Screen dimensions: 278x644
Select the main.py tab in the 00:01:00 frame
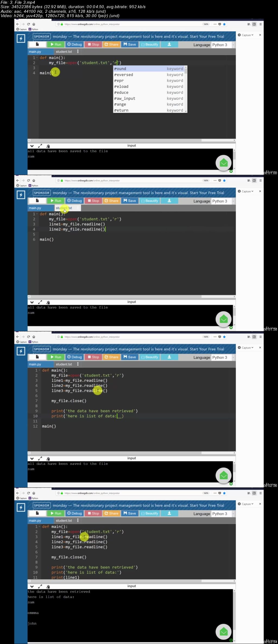tap(41, 52)
